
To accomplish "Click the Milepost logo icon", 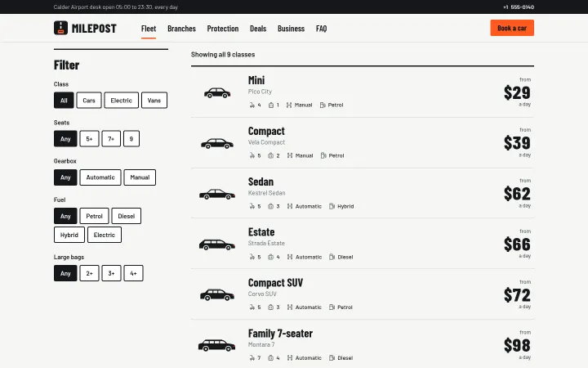I will point(60,28).
